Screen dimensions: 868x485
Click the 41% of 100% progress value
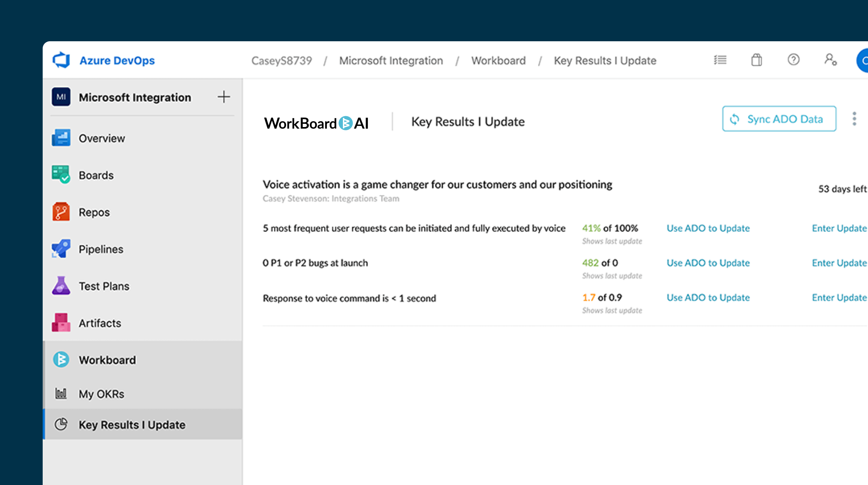pyautogui.click(x=610, y=228)
